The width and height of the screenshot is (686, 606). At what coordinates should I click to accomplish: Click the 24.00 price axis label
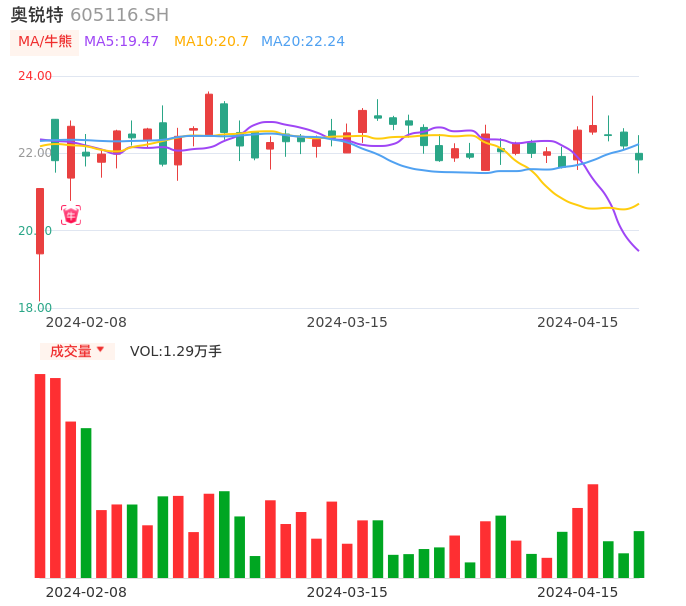coord(35,76)
